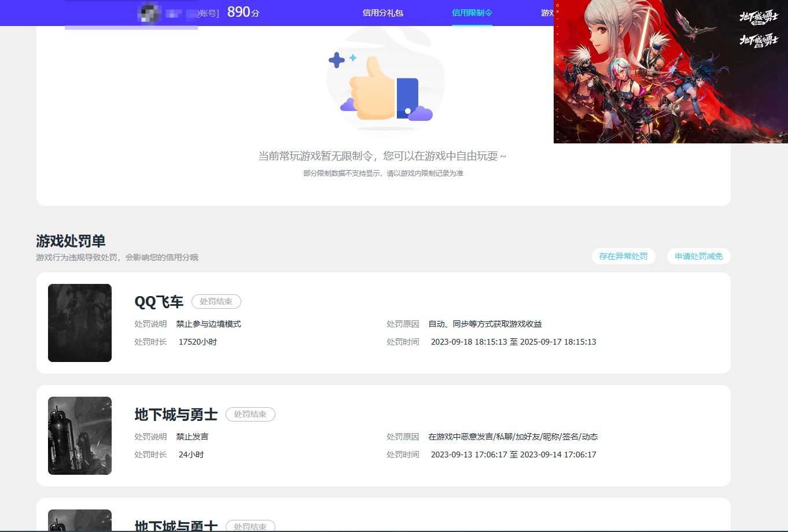Click the 存在异常处罚 button
This screenshot has width=788, height=532.
[x=623, y=256]
